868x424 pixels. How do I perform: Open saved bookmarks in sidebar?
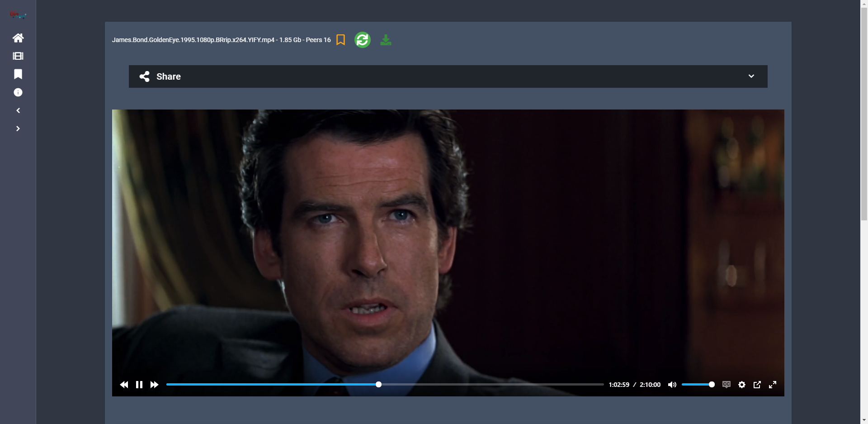18,74
